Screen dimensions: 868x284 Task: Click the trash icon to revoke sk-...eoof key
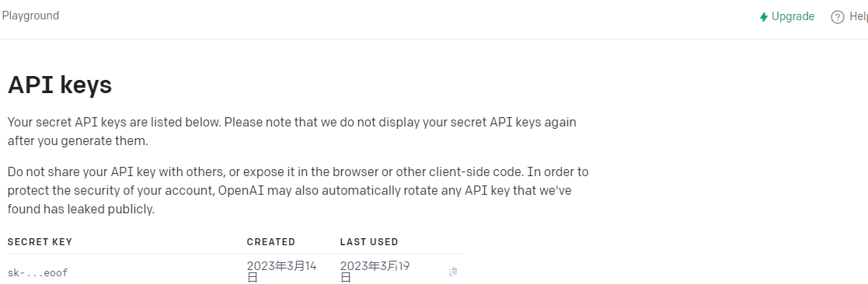pyautogui.click(x=453, y=272)
